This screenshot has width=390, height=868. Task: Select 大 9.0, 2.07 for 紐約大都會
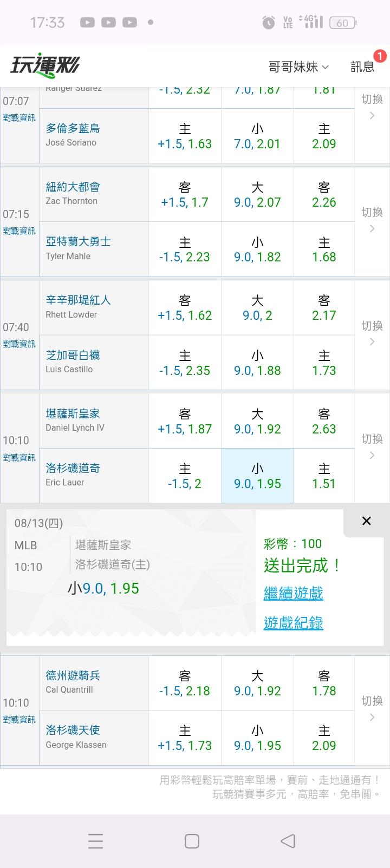click(x=257, y=194)
